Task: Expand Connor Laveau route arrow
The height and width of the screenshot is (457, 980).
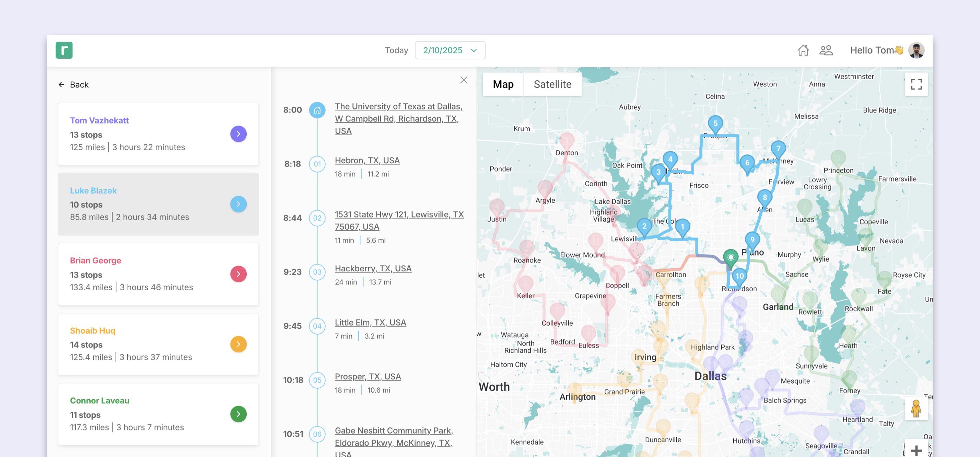Action: (238, 414)
